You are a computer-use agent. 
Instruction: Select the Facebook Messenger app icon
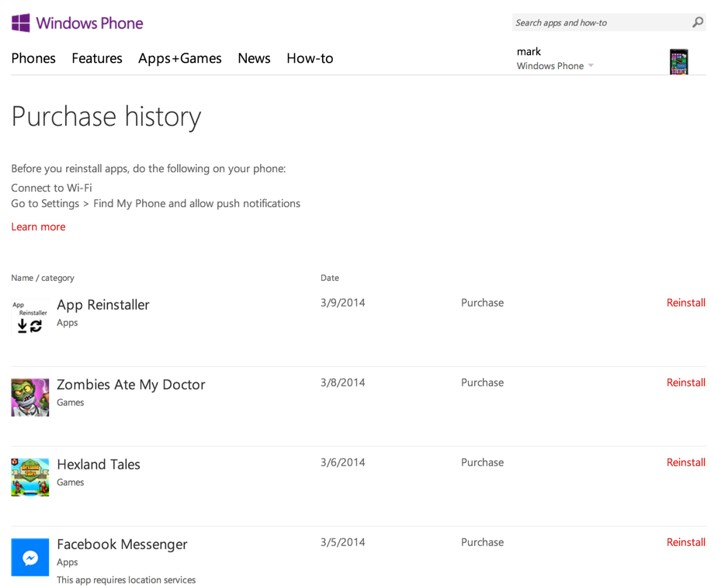click(30, 557)
